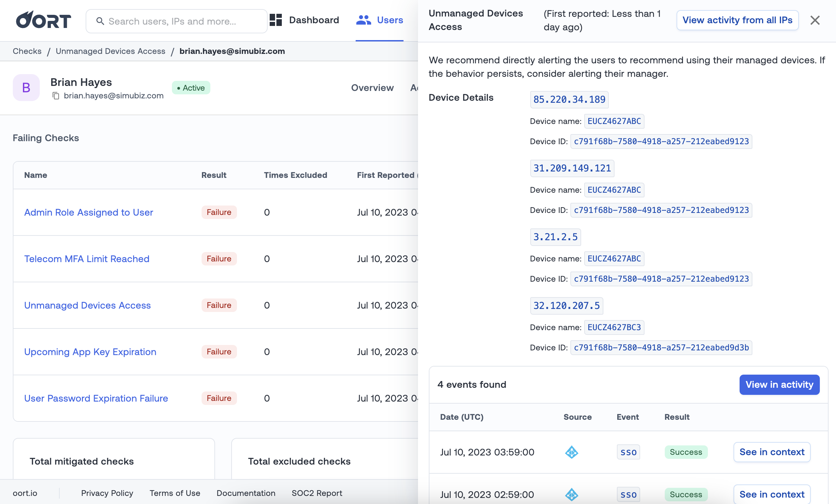The width and height of the screenshot is (836, 504).
Task: Click the search magnifier icon
Action: (x=100, y=21)
